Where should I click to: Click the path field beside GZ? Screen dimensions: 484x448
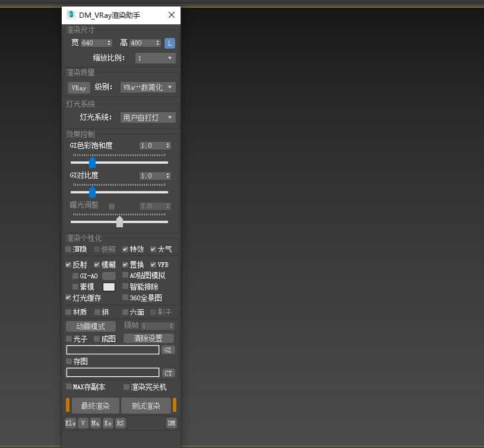pyautogui.click(x=113, y=350)
